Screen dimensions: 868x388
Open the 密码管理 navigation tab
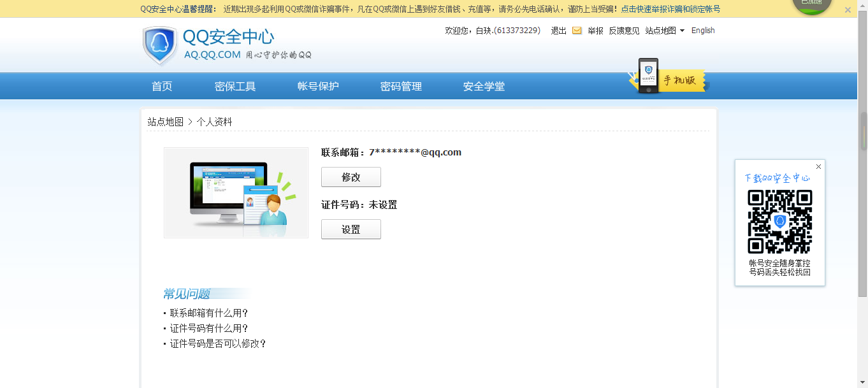[x=401, y=87]
